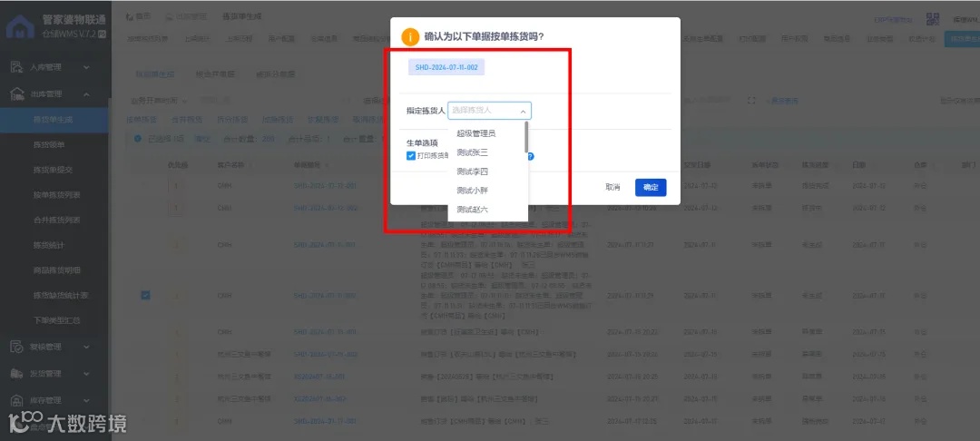The image size is (980, 441).
Task: Open the 指定拣货人 picker dropdown
Action: coord(489,111)
